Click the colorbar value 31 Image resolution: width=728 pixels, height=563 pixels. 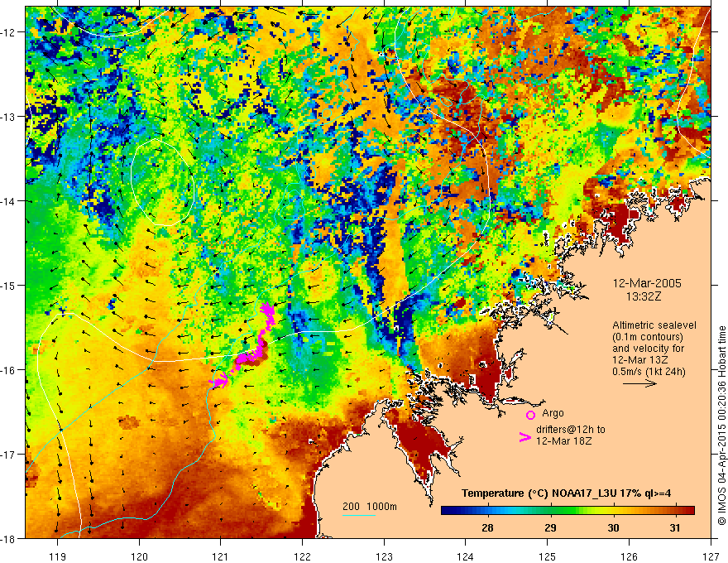click(x=675, y=527)
